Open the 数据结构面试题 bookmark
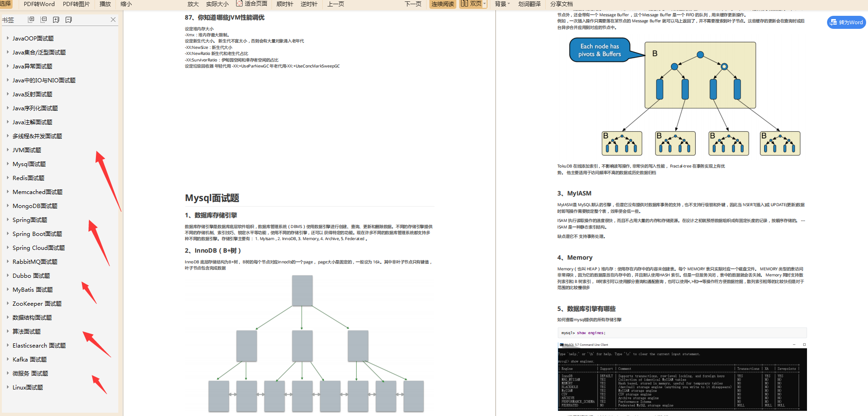 pos(32,317)
